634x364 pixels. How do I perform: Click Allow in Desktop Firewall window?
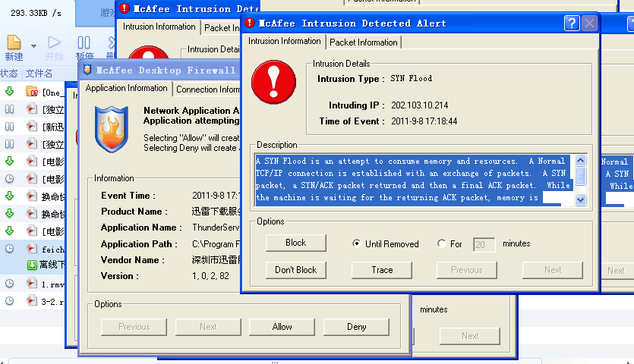(x=282, y=327)
